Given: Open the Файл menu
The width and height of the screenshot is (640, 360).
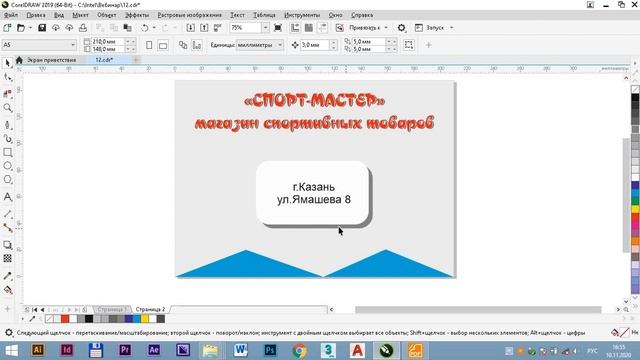Looking at the screenshot, I should tap(11, 15).
